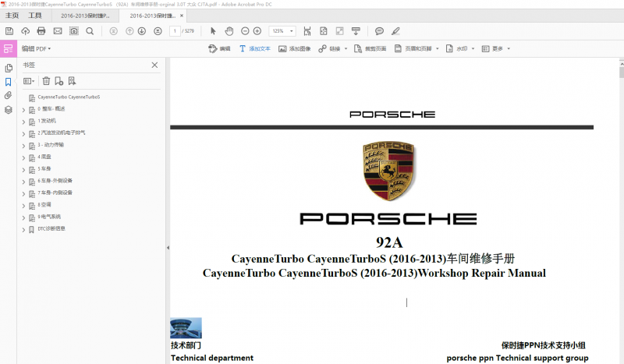This screenshot has height=364, width=624.
Task: Click the page number input field
Action: [175, 31]
